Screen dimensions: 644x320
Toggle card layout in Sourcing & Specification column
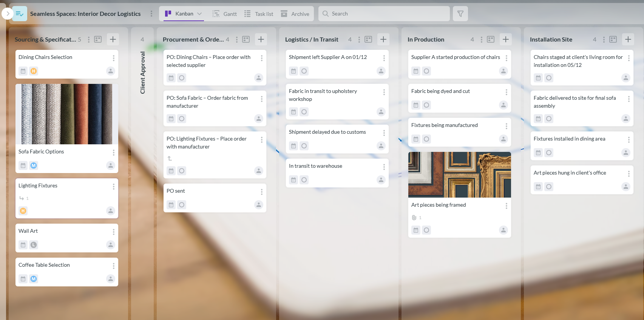pyautogui.click(x=98, y=39)
